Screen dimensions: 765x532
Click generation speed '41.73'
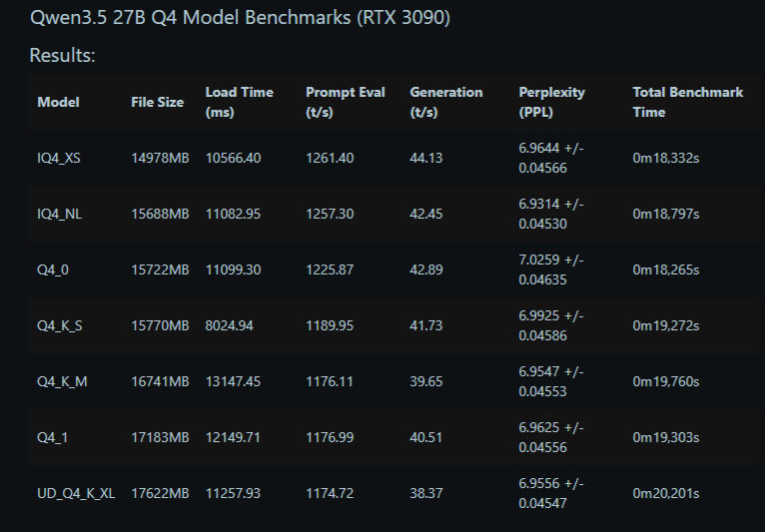425,325
